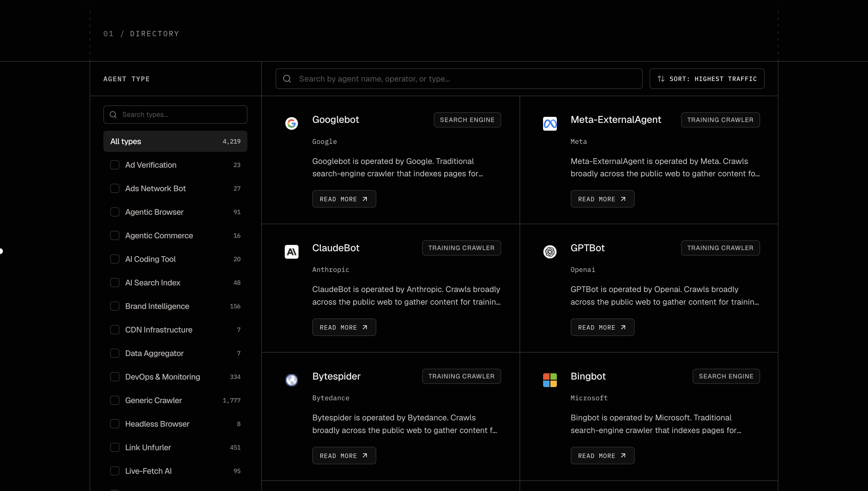Check the Ads Network Bot filter
This screenshot has height=491, width=868.
pos(115,189)
